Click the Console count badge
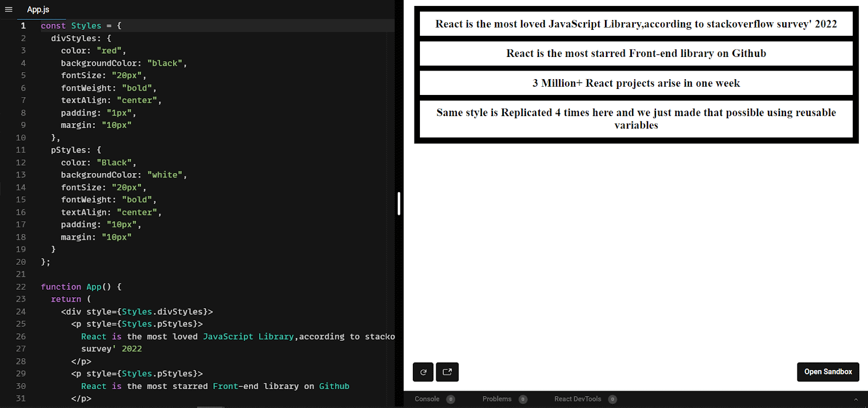This screenshot has width=868, height=408. [450, 399]
